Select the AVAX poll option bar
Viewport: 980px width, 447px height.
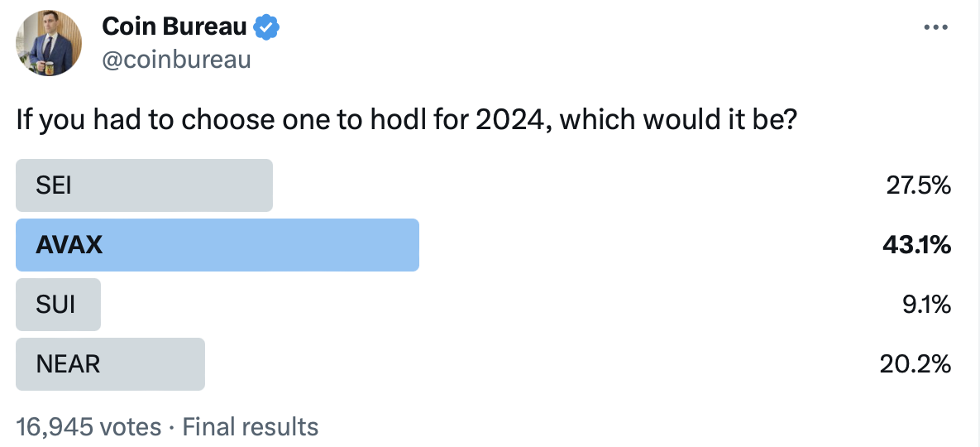coord(218,245)
